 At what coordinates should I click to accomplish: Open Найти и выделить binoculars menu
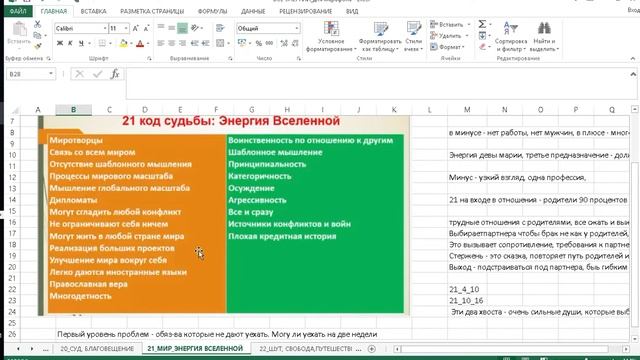tap(544, 37)
